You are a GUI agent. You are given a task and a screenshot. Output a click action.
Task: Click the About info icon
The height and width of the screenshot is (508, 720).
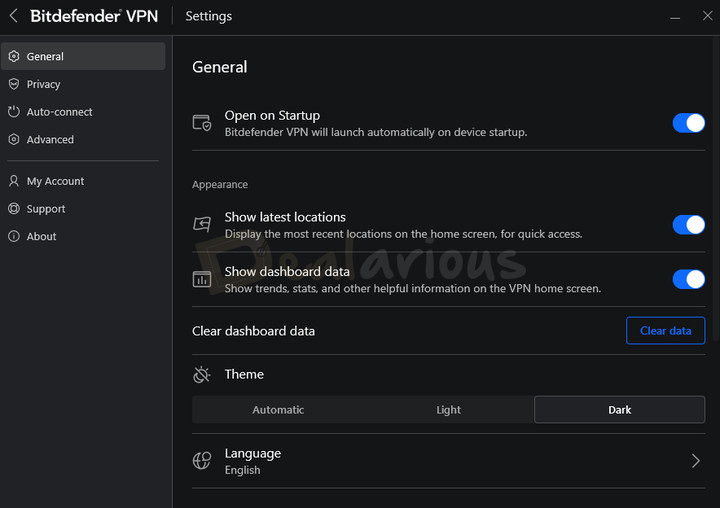14,236
